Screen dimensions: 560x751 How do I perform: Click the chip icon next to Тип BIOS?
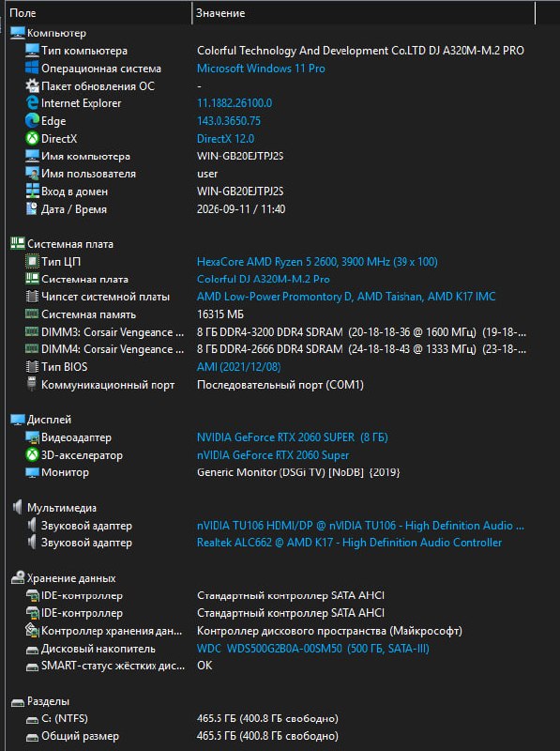point(32,367)
